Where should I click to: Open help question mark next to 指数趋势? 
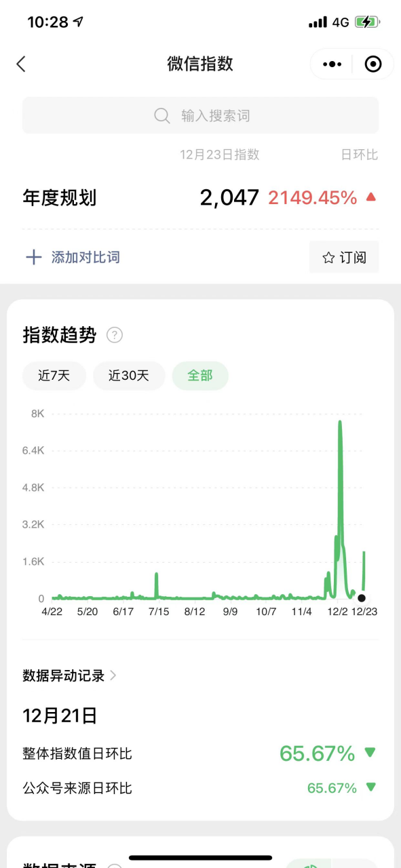click(115, 335)
